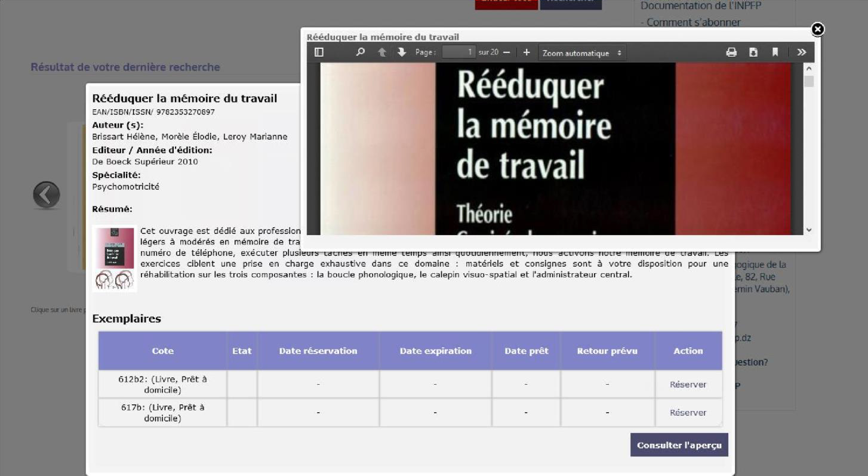Viewport: 868px width, 476px height.
Task: Click the ISBN number 9782353270897
Action: coord(186,112)
